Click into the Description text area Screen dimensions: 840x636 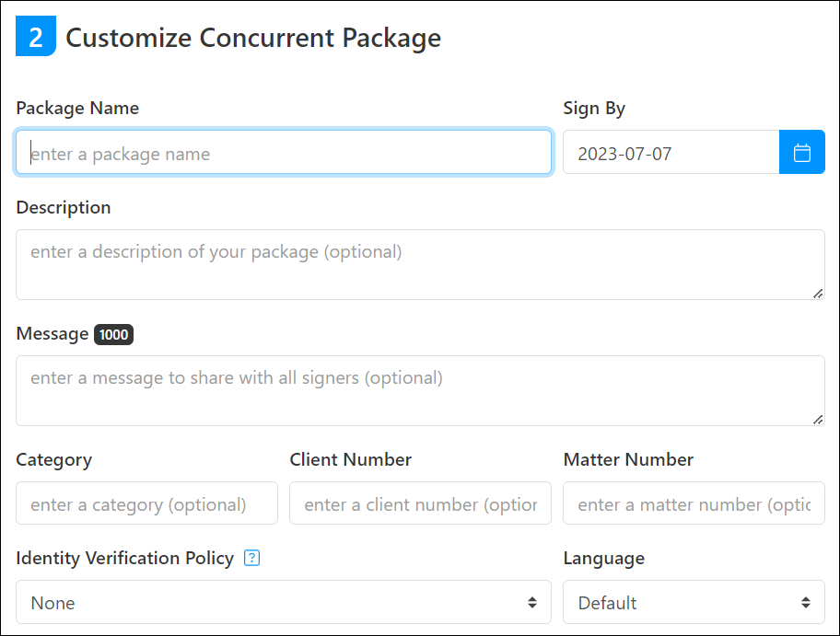pos(419,264)
